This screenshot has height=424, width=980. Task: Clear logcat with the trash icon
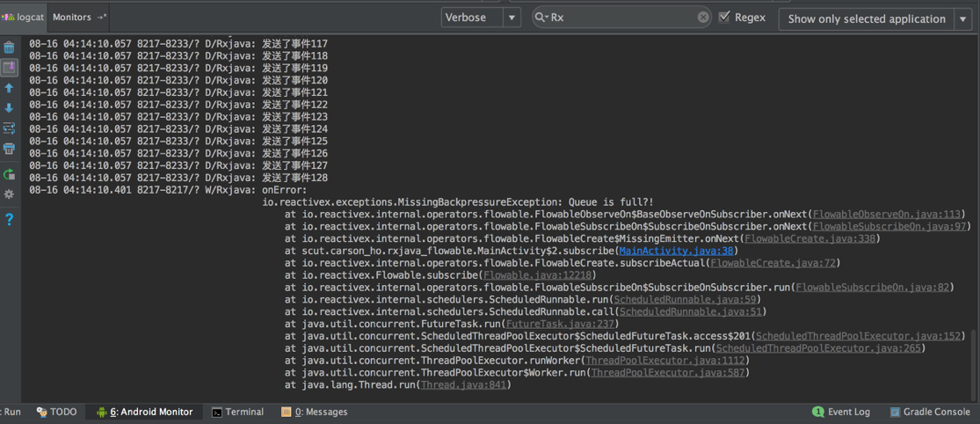(9, 48)
